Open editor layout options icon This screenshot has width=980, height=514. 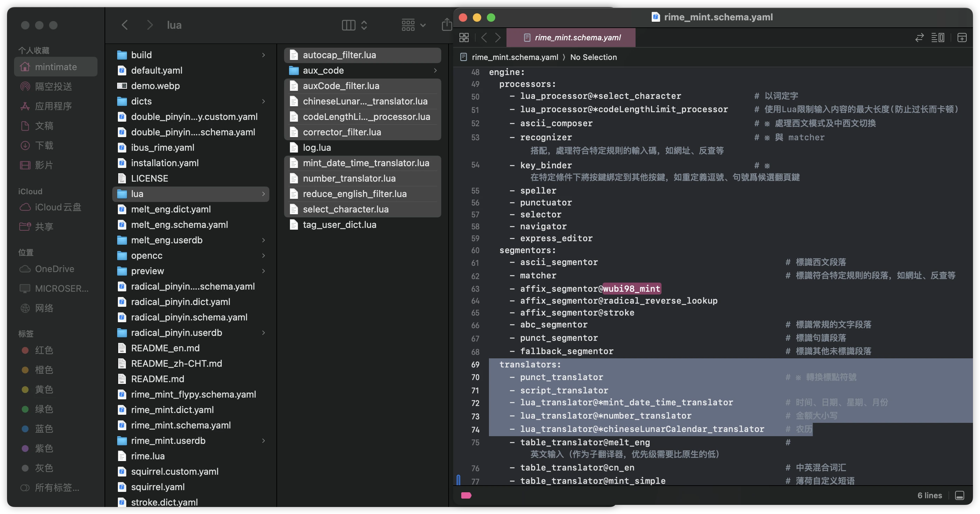point(938,38)
